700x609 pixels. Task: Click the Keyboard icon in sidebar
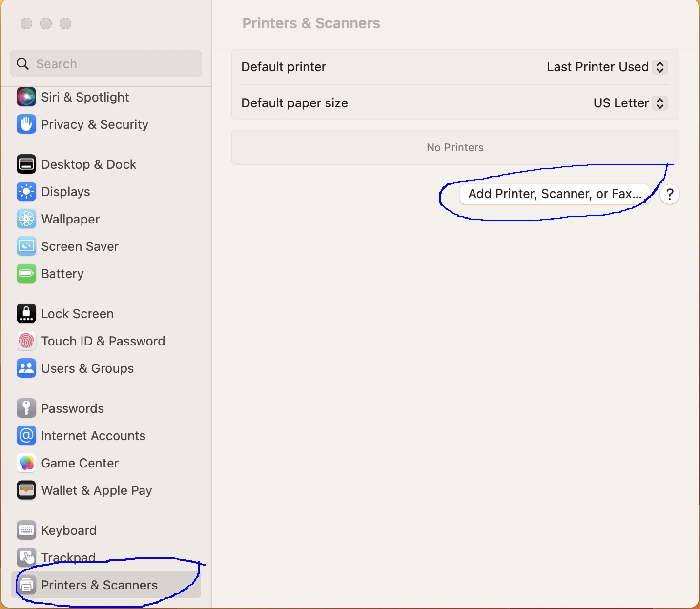26,530
